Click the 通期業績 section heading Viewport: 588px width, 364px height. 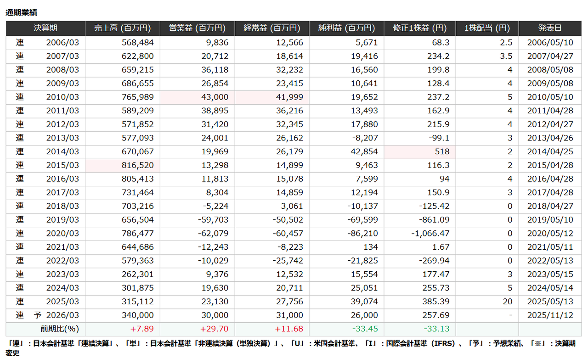pos(21,13)
